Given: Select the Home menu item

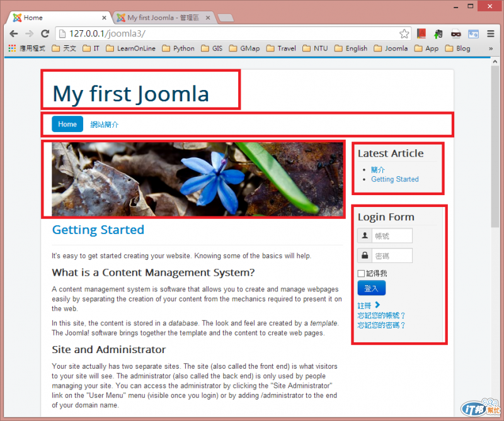Looking at the screenshot, I should 67,124.
